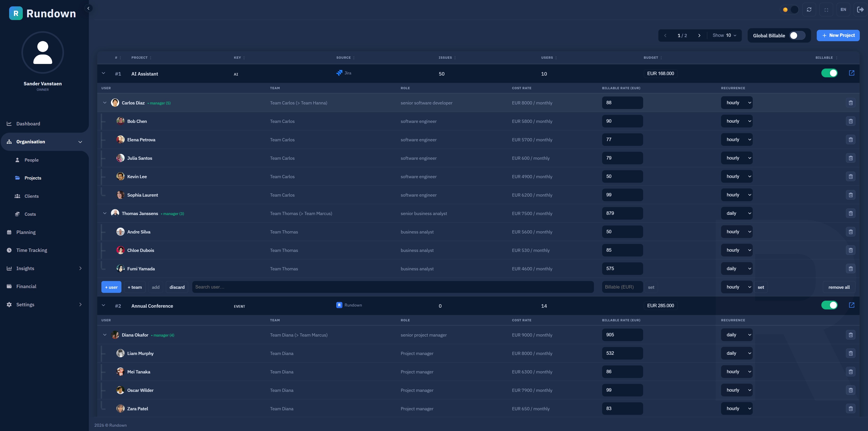
Task: Delete Julia Santos row via trash icon
Action: coord(850,158)
